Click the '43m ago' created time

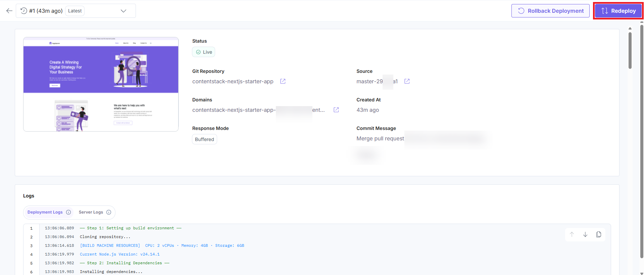pyautogui.click(x=368, y=110)
